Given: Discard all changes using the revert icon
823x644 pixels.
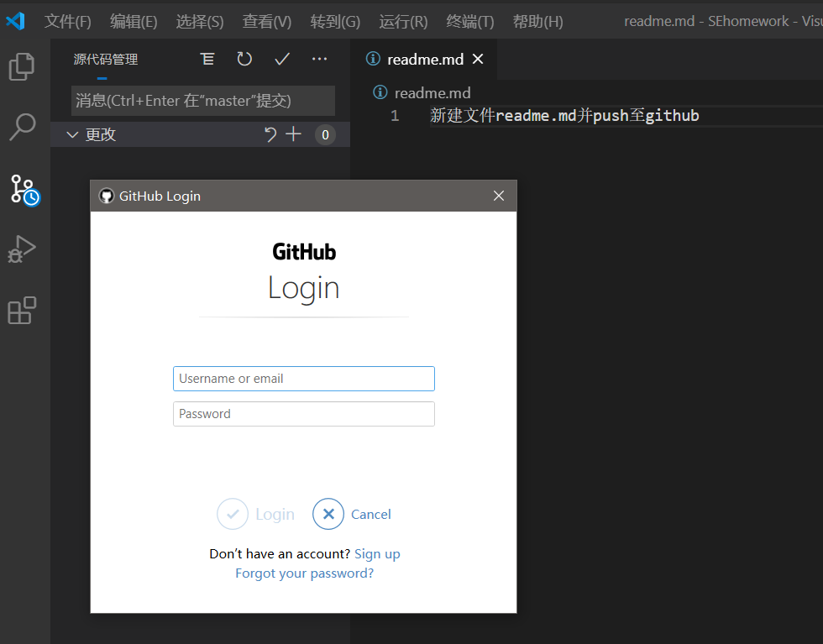Looking at the screenshot, I should tap(270, 134).
